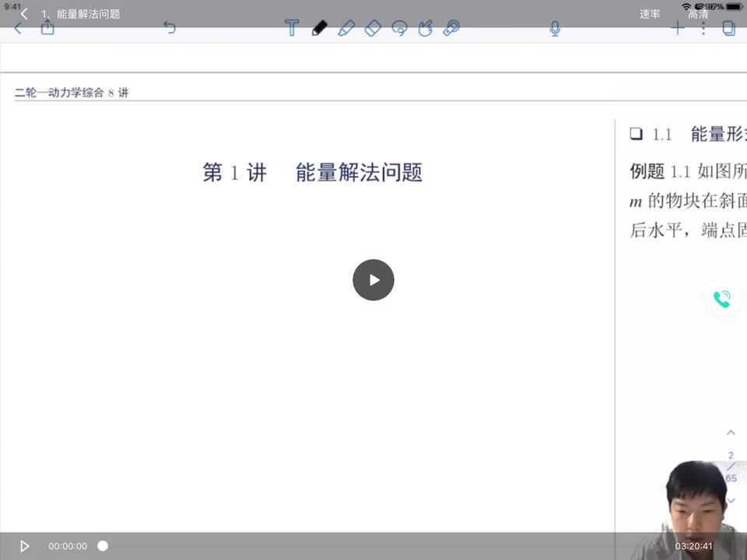The height and width of the screenshot is (560, 747).
Task: Click the page number indicator 2/65
Action: [x=731, y=467]
